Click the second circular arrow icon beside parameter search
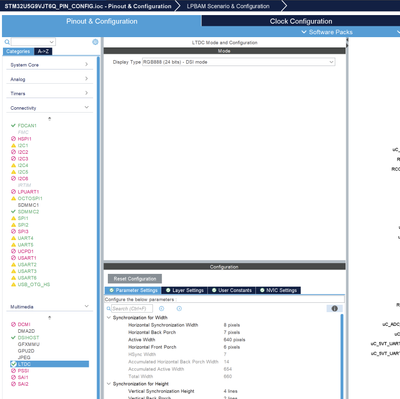The height and width of the screenshot is (399, 400). coord(179,309)
